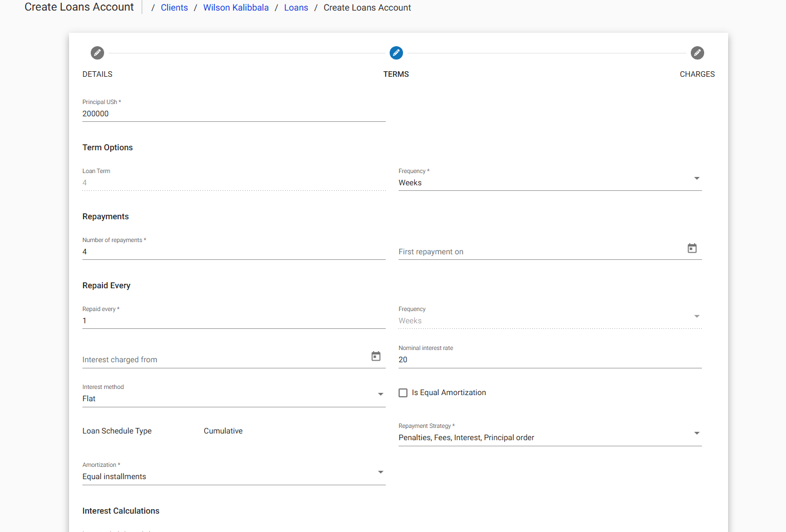Click the Number of repayments field

click(234, 252)
